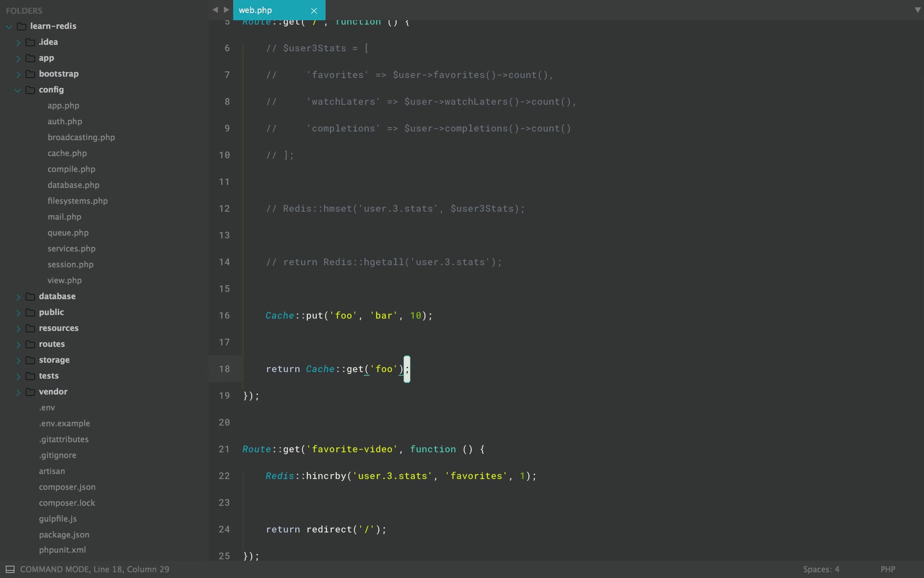Image resolution: width=924 pixels, height=578 pixels.
Task: Open package.json file
Action: click(x=64, y=535)
